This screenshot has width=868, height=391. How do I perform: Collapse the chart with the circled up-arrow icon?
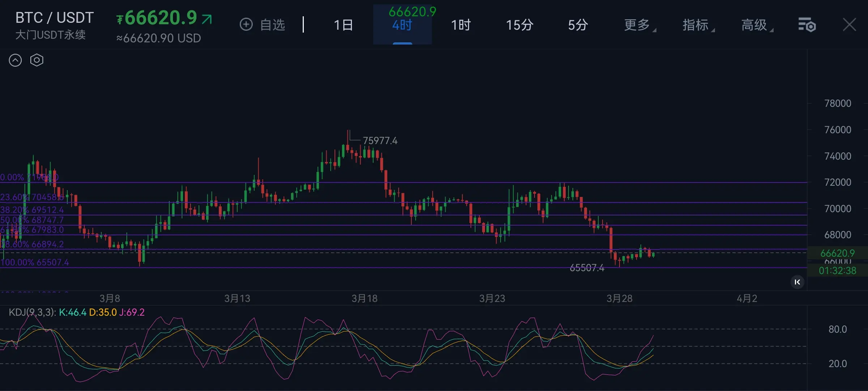[15, 60]
